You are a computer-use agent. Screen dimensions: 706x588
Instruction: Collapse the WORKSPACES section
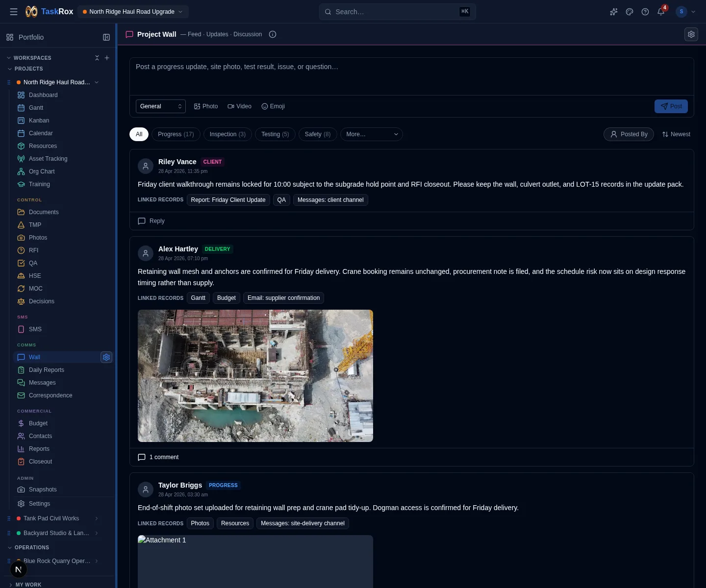[x=29, y=58]
